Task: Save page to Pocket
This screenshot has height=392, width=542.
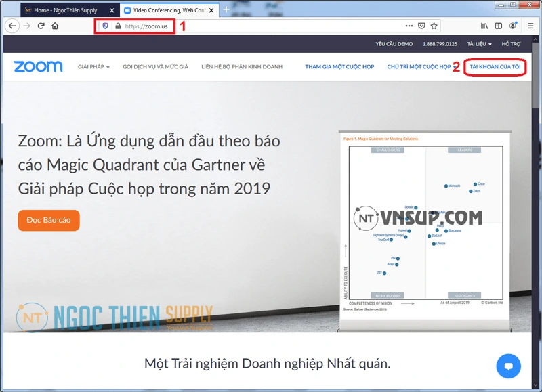Action: [x=421, y=26]
